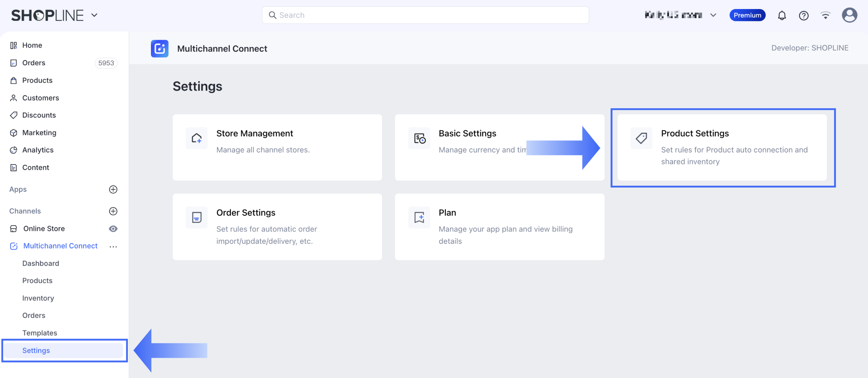Click the user profile avatar

click(849, 16)
